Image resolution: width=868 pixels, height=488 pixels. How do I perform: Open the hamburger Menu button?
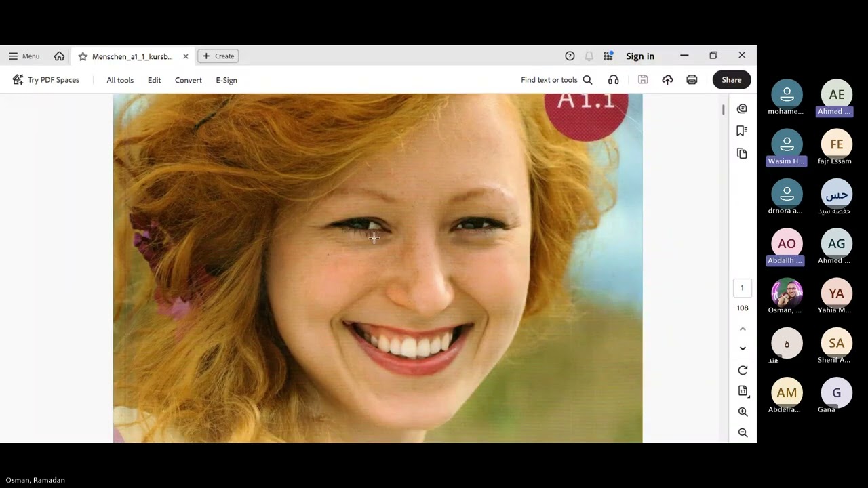click(x=24, y=56)
